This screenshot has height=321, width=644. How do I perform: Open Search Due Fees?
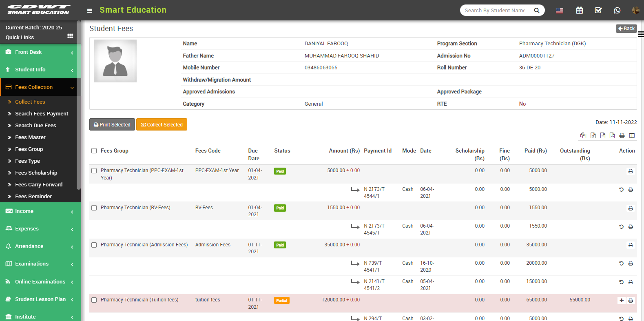(35, 126)
